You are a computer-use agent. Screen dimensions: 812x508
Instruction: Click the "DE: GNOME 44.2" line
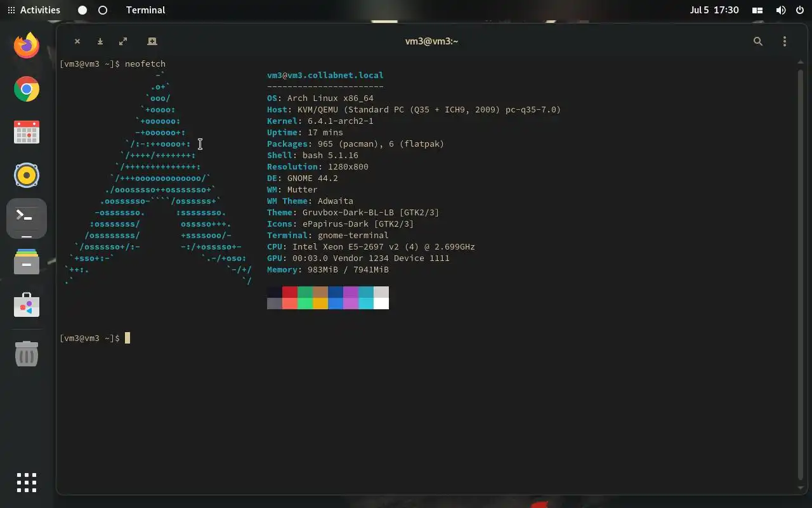coord(303,178)
